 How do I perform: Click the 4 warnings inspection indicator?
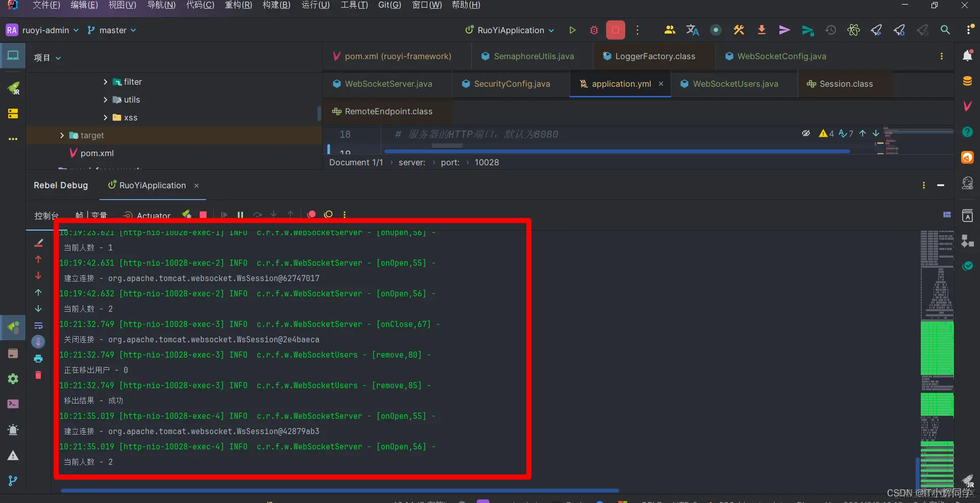click(826, 134)
